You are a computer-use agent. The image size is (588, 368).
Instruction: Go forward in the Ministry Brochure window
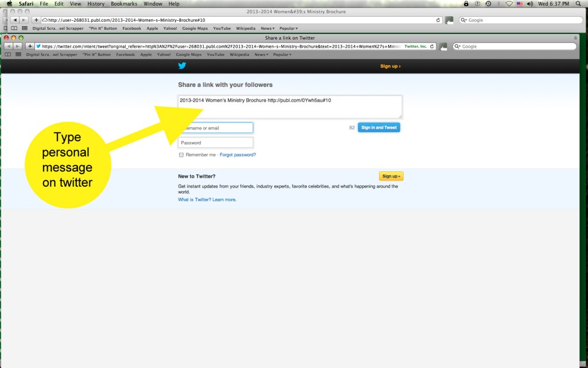pos(24,20)
